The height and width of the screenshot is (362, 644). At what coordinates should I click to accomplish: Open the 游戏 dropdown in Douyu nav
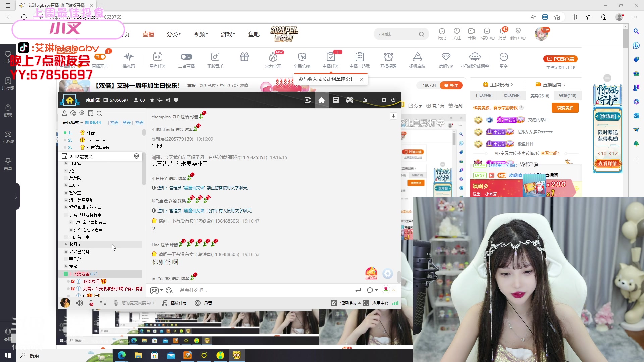pyautogui.click(x=228, y=34)
